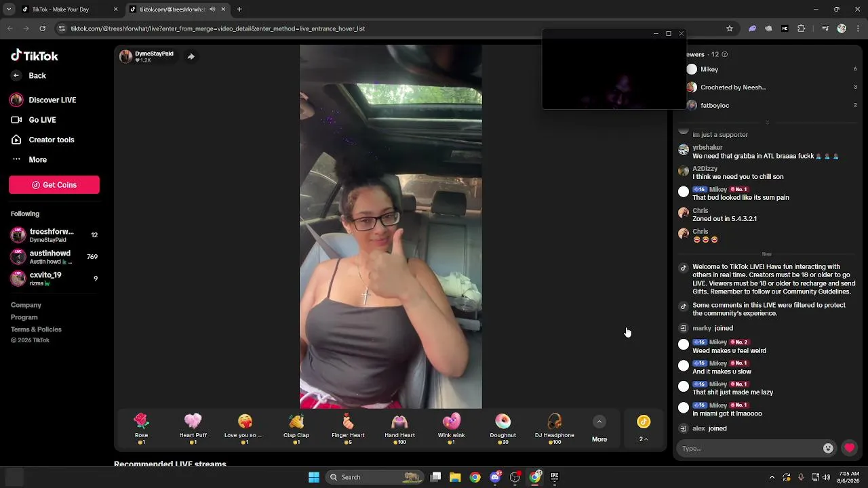Screen dimensions: 868x488
Task: Click the share arrow next to DymeStayPaid
Action: 191,56
